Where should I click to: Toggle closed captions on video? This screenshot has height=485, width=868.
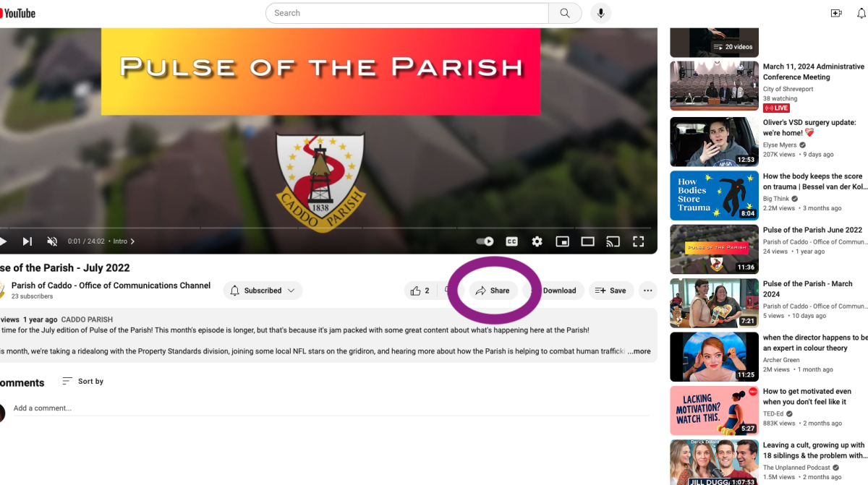[x=511, y=241]
